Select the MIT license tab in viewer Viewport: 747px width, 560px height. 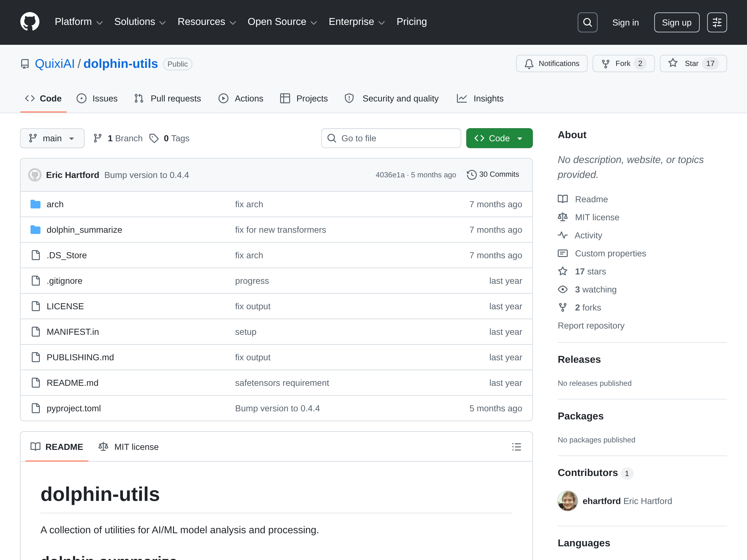pos(129,447)
